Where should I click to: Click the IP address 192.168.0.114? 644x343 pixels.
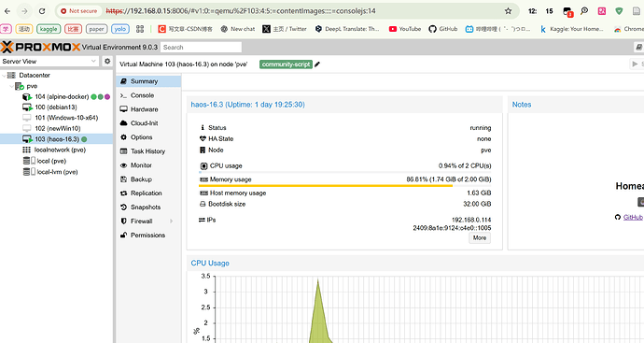[471, 220]
